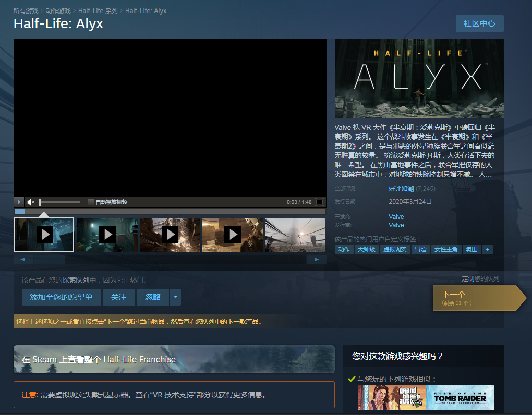This screenshot has height=415, width=532.
Task: Open Valve publisher link
Action: [x=396, y=225]
